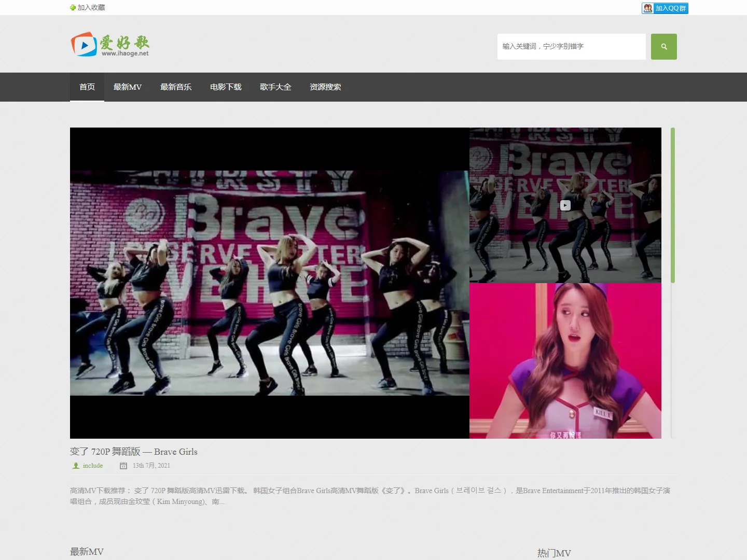Click the green search magnifier button
This screenshot has width=747, height=560.
(664, 47)
